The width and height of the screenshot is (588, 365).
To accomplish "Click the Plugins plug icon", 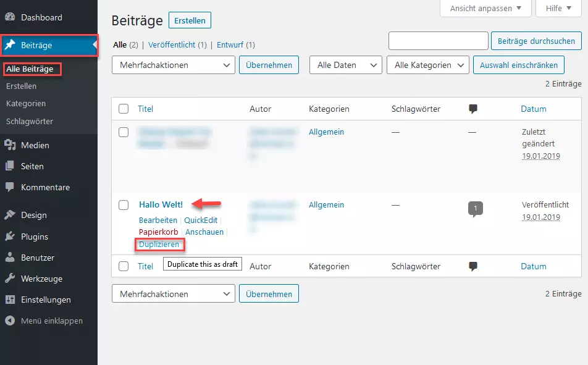I will 10,237.
